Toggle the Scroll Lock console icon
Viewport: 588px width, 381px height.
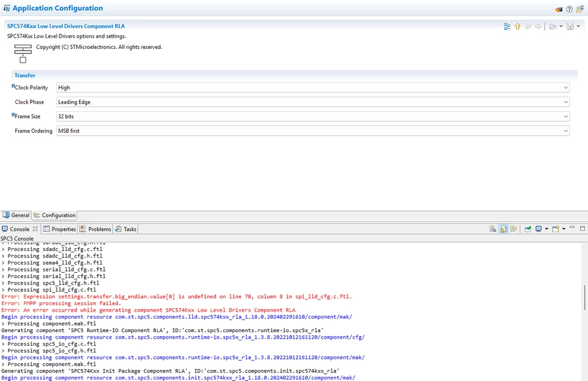point(504,229)
